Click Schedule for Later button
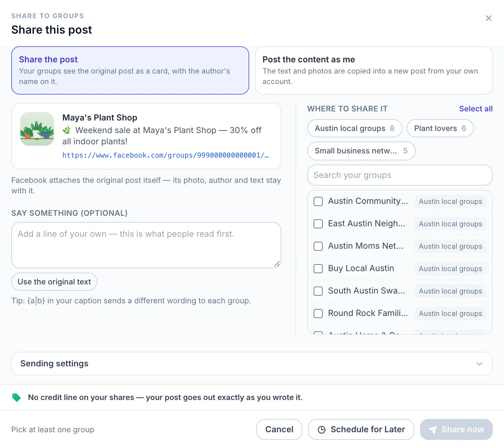The image size is (504, 448). (361, 429)
